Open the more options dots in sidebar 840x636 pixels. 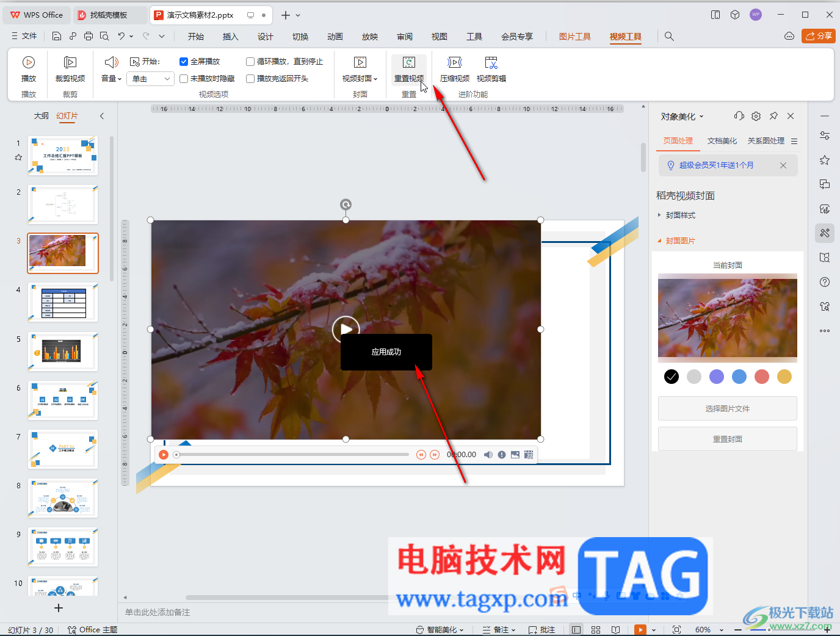[825, 331]
